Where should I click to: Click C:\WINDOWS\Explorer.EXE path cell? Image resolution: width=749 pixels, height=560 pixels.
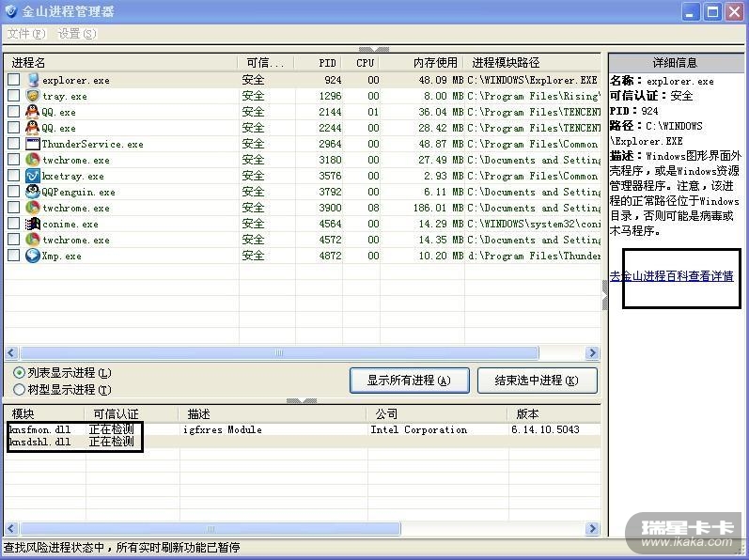coord(532,80)
